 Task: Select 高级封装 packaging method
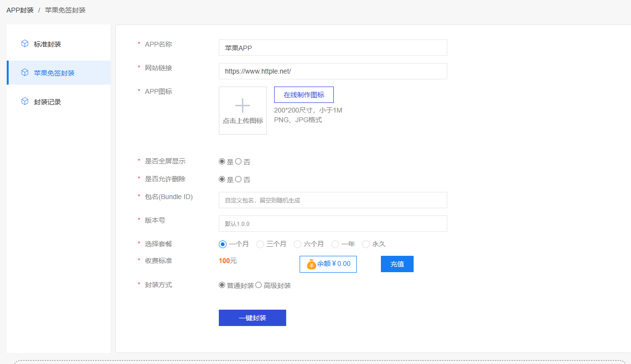(258, 285)
